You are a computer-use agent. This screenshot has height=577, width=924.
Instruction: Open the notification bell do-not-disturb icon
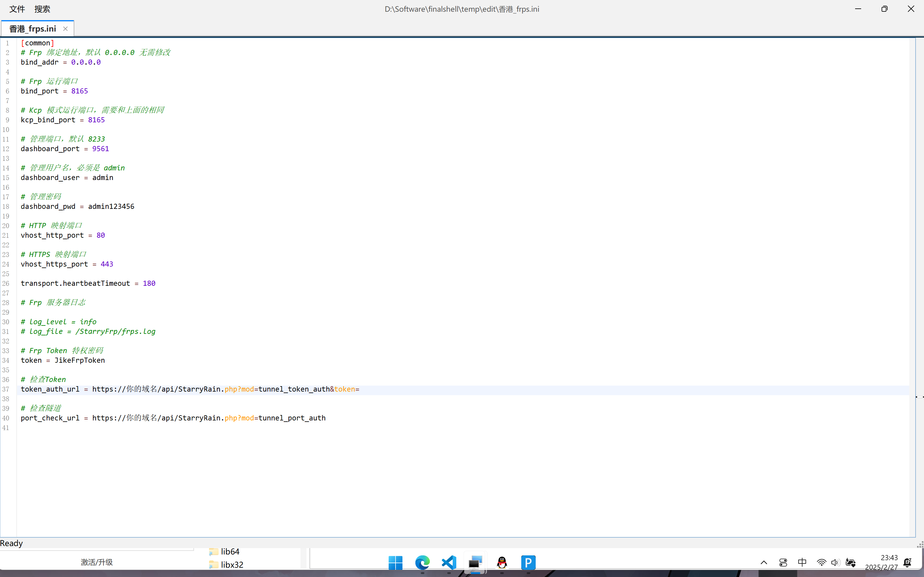[907, 563]
